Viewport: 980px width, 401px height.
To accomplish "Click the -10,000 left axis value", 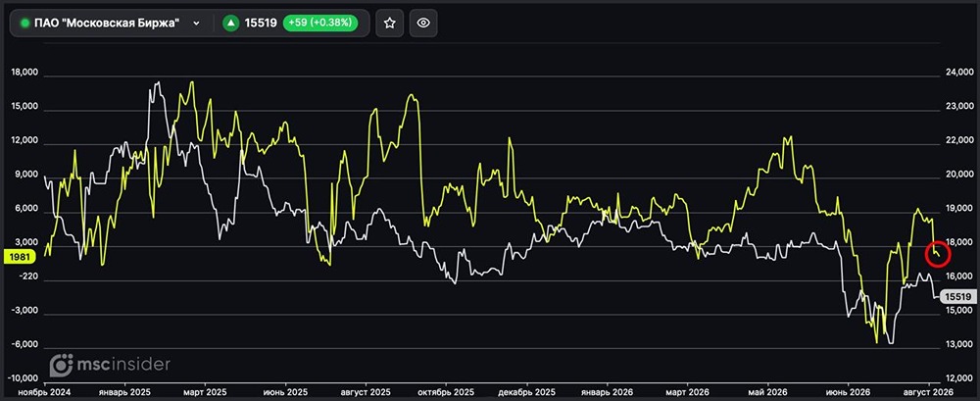I will (x=24, y=378).
